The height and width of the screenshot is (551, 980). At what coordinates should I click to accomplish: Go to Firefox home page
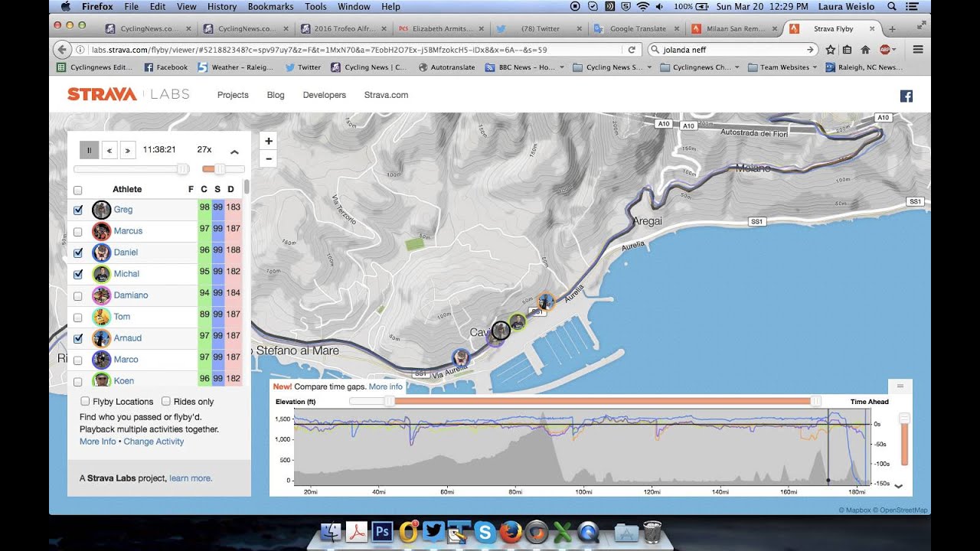click(x=865, y=50)
